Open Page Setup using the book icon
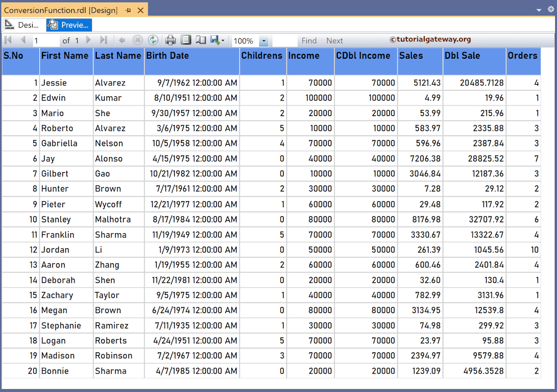Viewport: 557px width, 392px height. 200,40
